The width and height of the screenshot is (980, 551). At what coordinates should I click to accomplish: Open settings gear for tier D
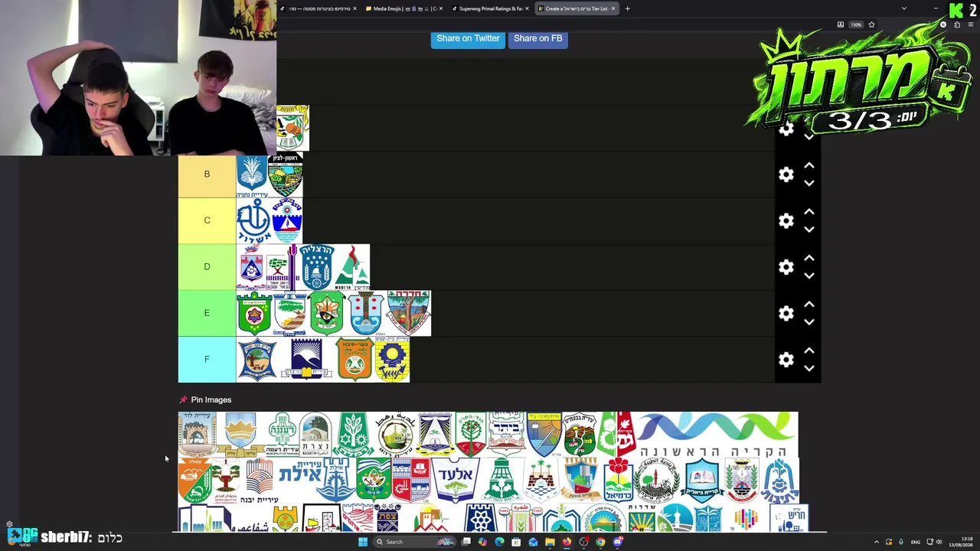(786, 267)
